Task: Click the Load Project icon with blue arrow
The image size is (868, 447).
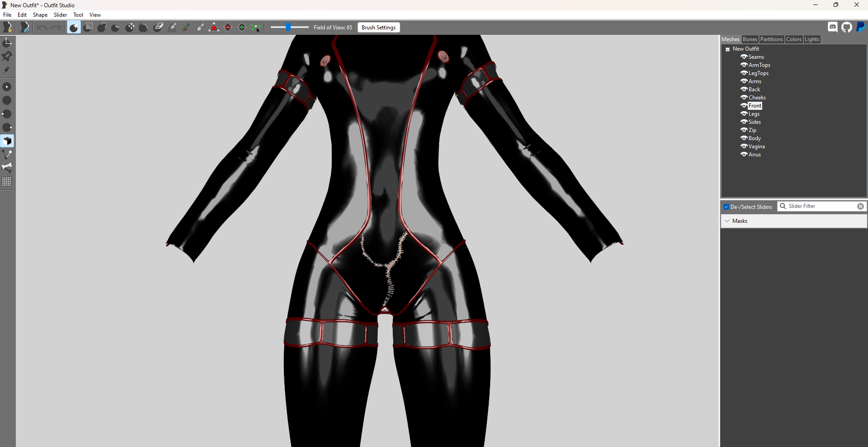Action: (25, 28)
